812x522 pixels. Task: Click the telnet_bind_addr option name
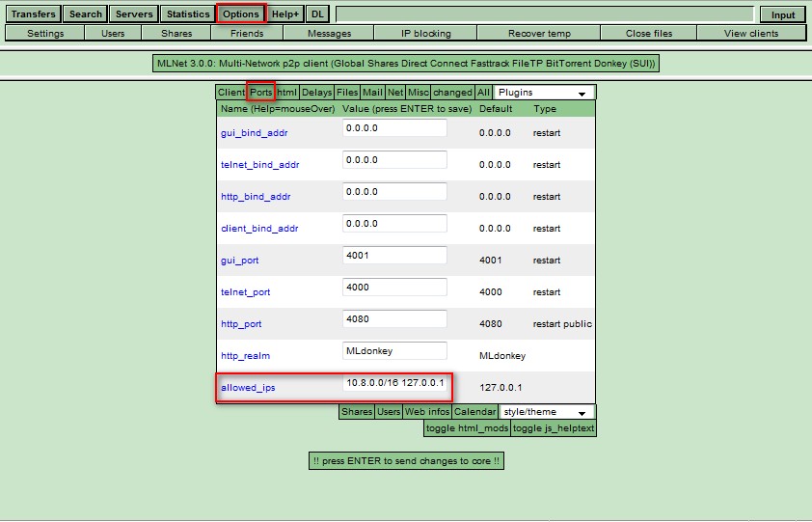pyautogui.click(x=259, y=165)
